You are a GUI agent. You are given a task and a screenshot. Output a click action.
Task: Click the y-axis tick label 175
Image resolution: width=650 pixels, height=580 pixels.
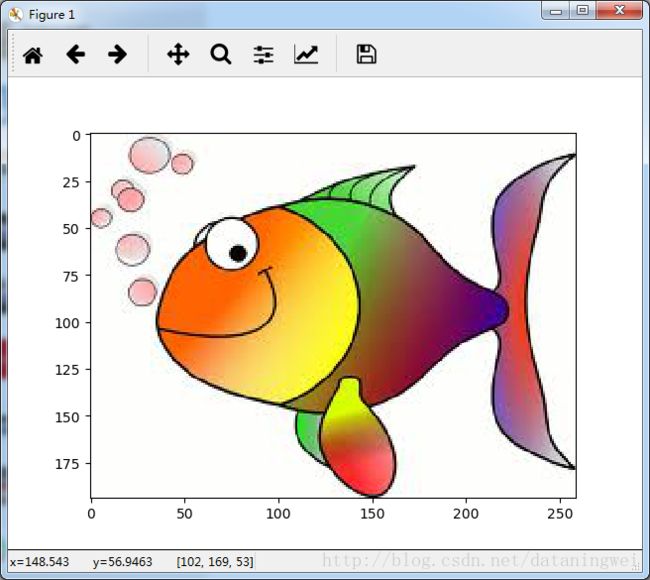click(x=67, y=464)
